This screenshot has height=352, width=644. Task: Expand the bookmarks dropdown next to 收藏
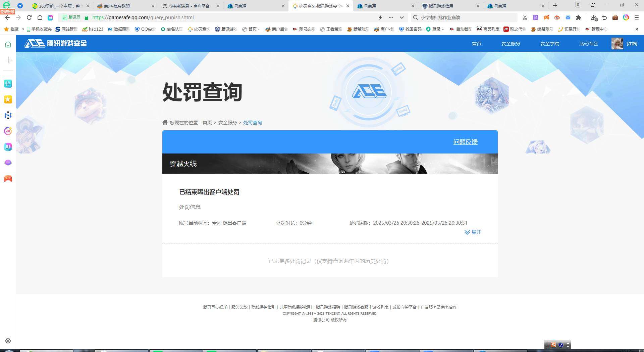pyautogui.click(x=22, y=29)
